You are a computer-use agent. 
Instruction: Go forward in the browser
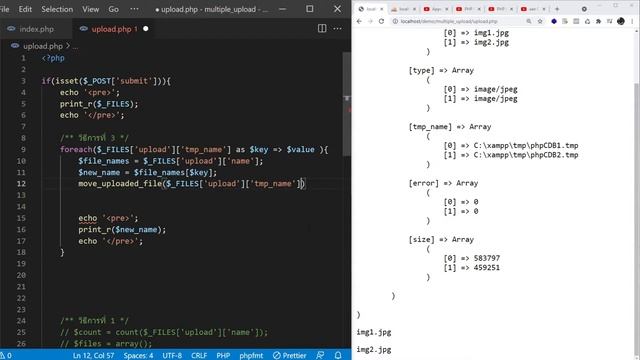(x=370, y=21)
